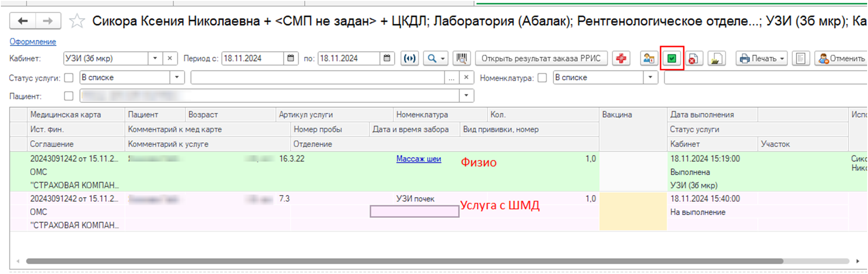Click the broadcast signal icon button

tap(410, 58)
